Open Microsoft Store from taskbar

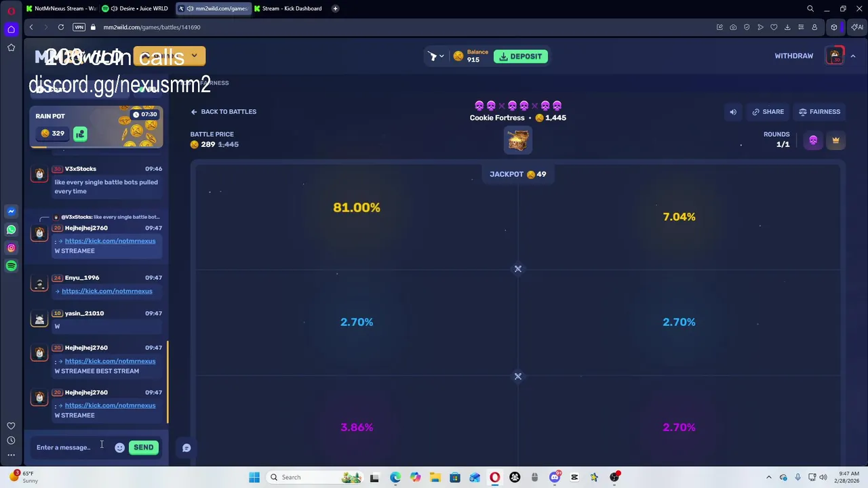455,477
